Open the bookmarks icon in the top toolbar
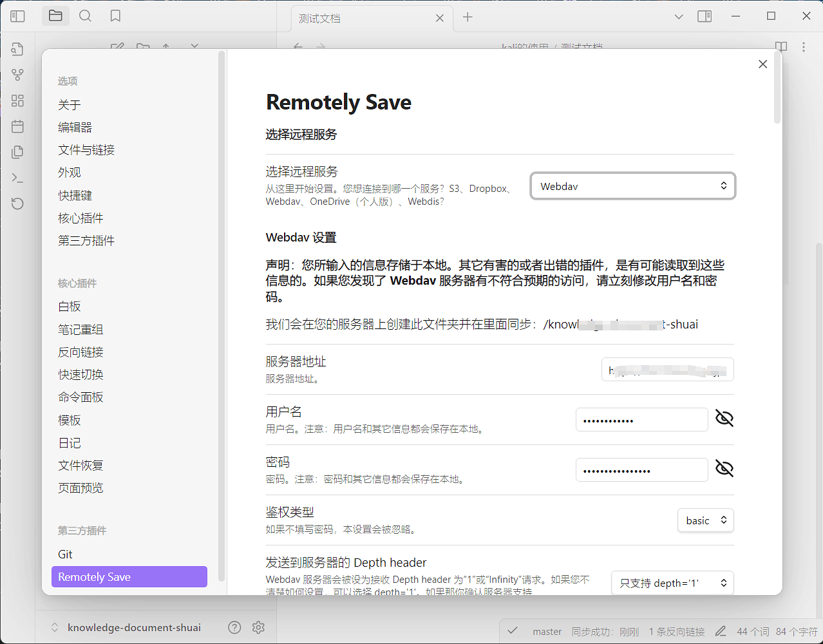The width and height of the screenshot is (823, 644). [x=115, y=16]
